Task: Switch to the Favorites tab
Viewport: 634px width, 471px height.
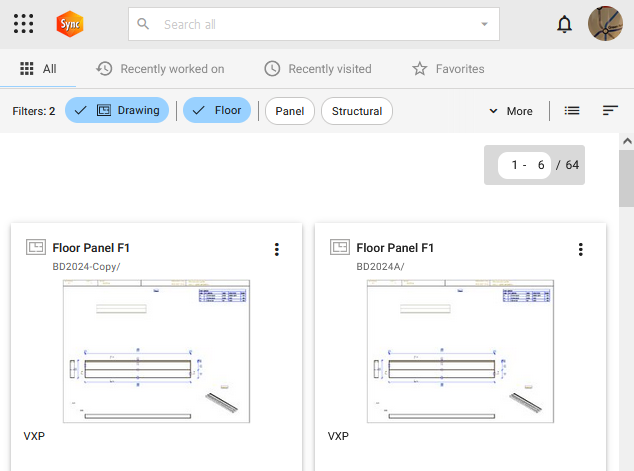Action: (448, 69)
